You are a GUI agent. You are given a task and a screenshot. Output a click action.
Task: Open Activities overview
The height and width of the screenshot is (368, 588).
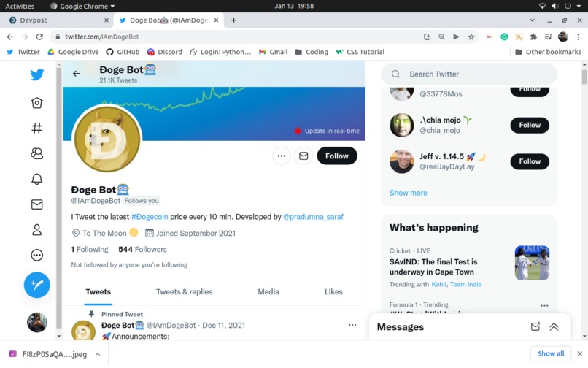pyautogui.click(x=20, y=6)
